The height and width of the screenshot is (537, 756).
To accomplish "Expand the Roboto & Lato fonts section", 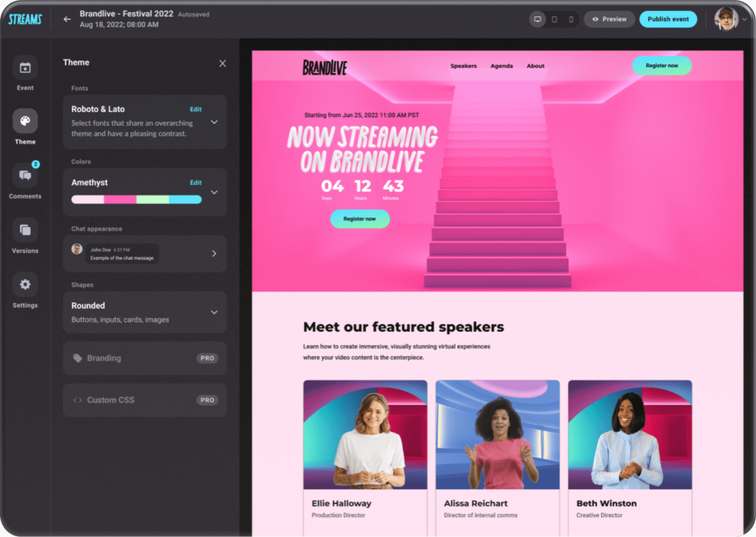I will 214,122.
